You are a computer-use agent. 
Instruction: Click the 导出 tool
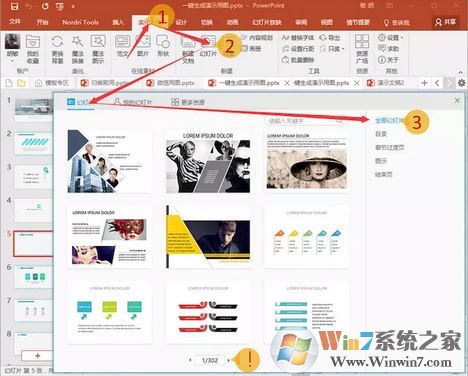(330, 38)
